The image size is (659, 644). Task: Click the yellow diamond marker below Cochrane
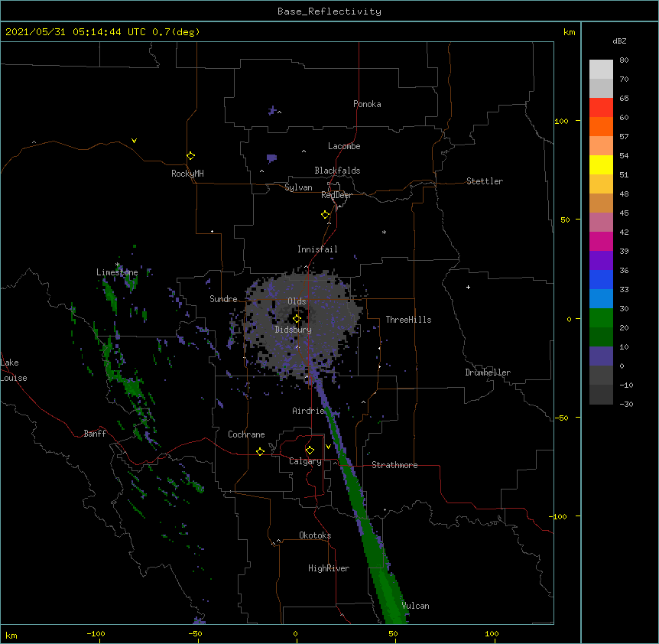260,451
